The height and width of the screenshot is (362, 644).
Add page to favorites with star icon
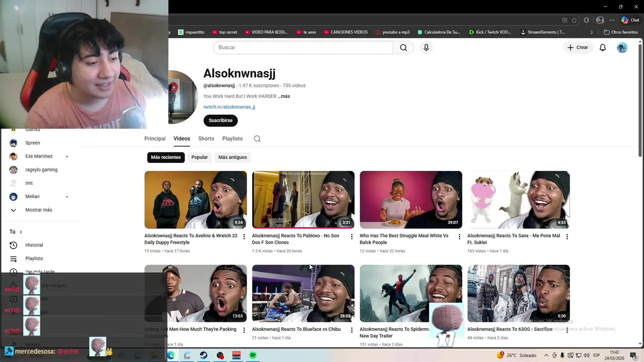tap(575, 20)
